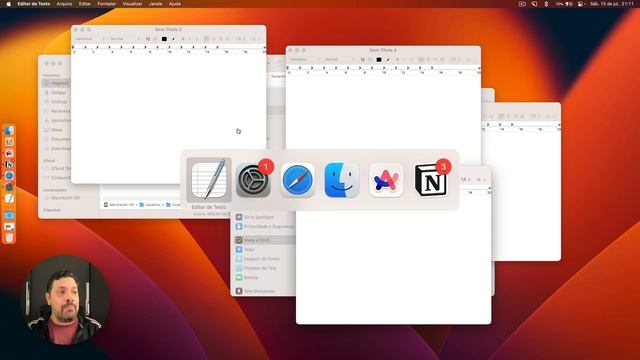Open Notion from the left Dock
640x360 pixels.
tap(9, 164)
